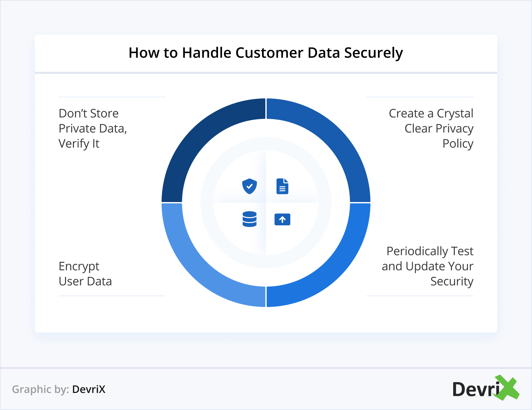Click the green X in DevriX logo

507,387
